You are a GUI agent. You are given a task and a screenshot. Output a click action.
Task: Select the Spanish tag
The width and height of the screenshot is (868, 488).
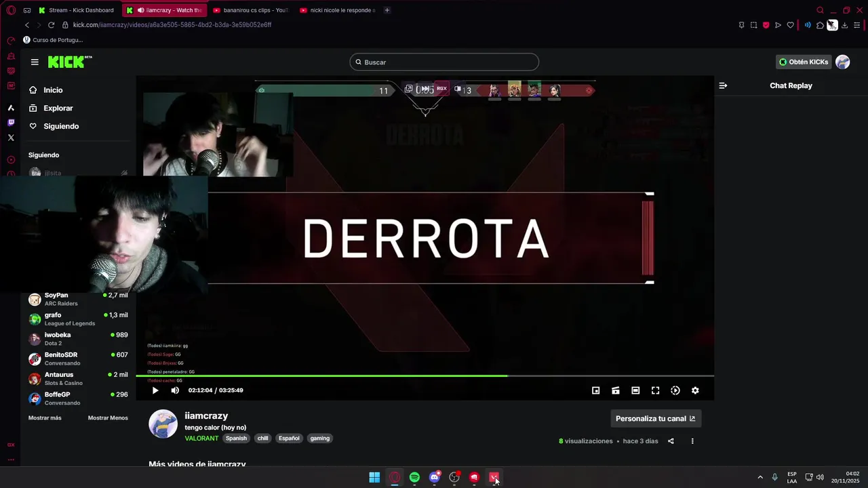pyautogui.click(x=236, y=439)
